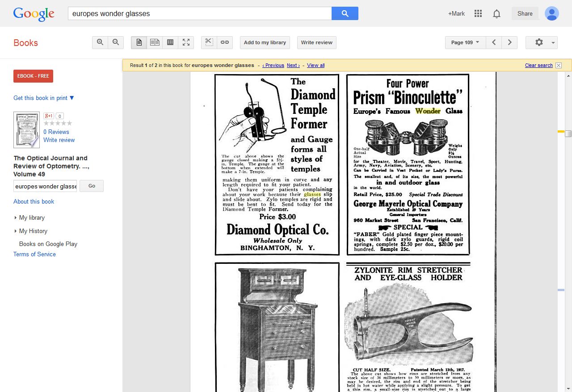572x392 pixels.
Task: Switch to single page view
Action: (139, 42)
